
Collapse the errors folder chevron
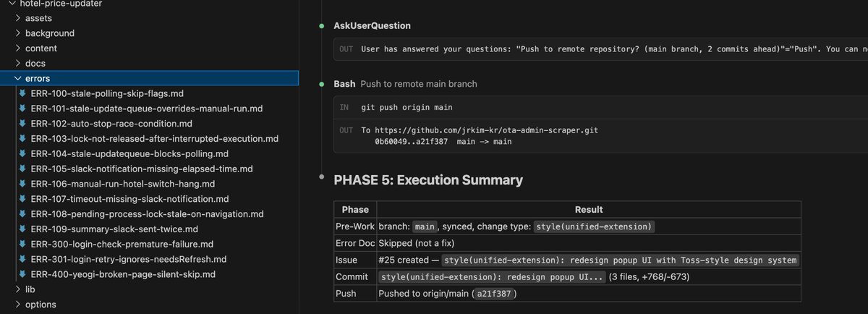pyautogui.click(x=18, y=78)
